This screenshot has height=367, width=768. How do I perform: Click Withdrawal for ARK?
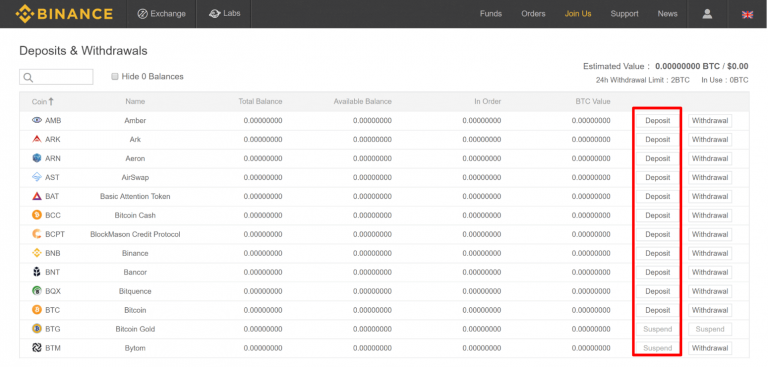[x=710, y=140]
